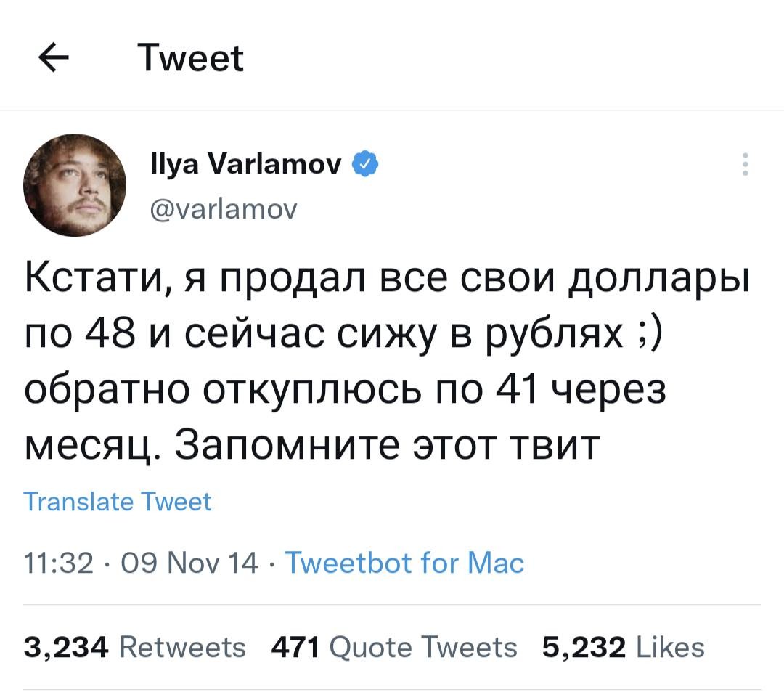Click the 11:32 timestamp
784x692 pixels.
(x=59, y=562)
